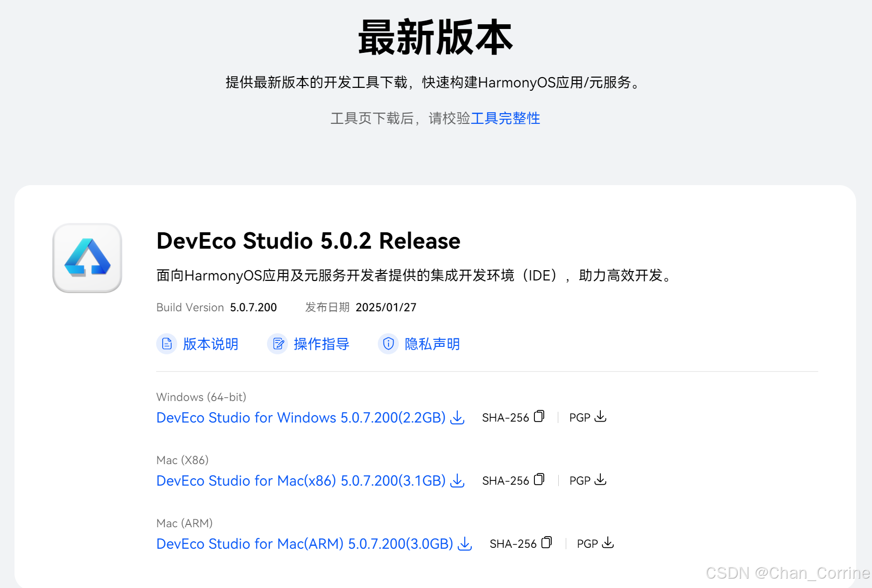Click SHA-256 label in the Mac(ARM) row
This screenshot has height=588, width=872.
(513, 544)
